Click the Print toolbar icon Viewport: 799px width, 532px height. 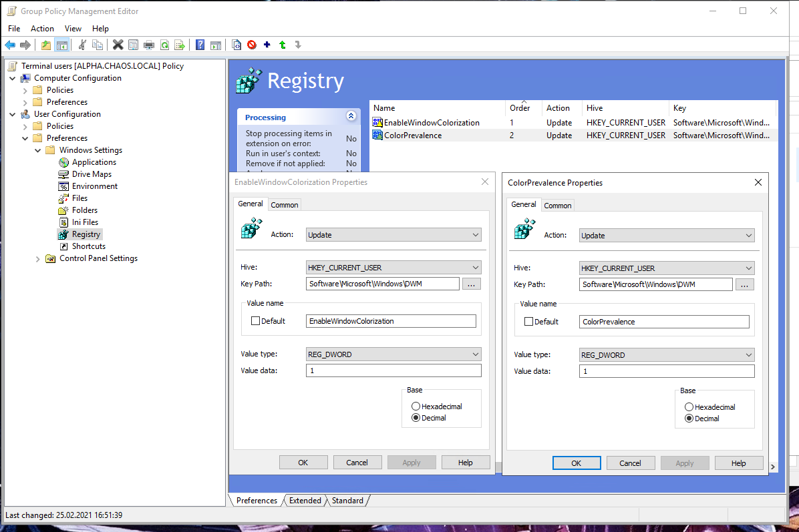click(149, 45)
